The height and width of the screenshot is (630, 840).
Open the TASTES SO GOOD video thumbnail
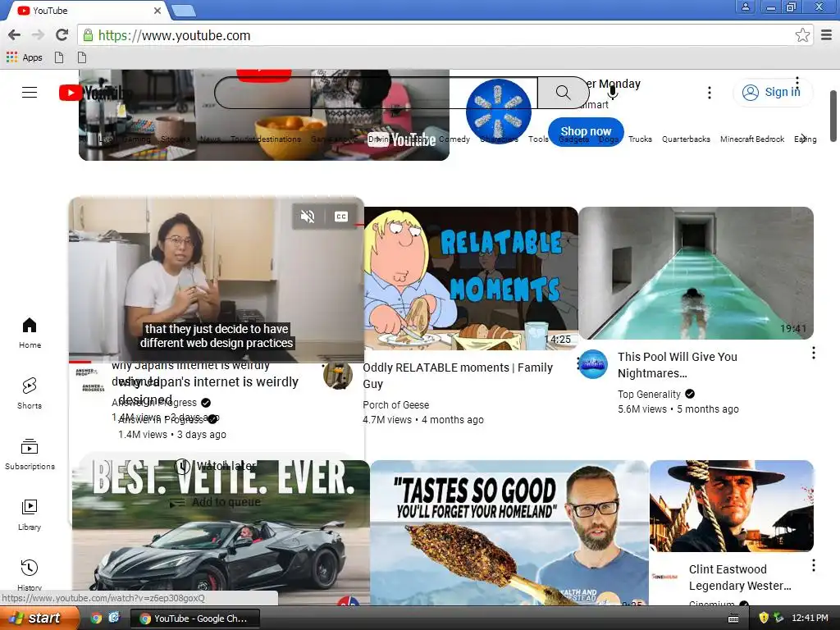point(509,533)
